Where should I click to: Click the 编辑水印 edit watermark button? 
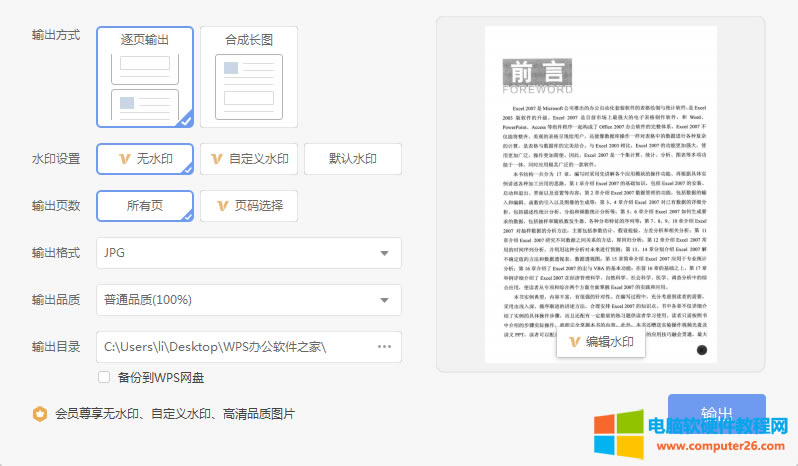601,342
